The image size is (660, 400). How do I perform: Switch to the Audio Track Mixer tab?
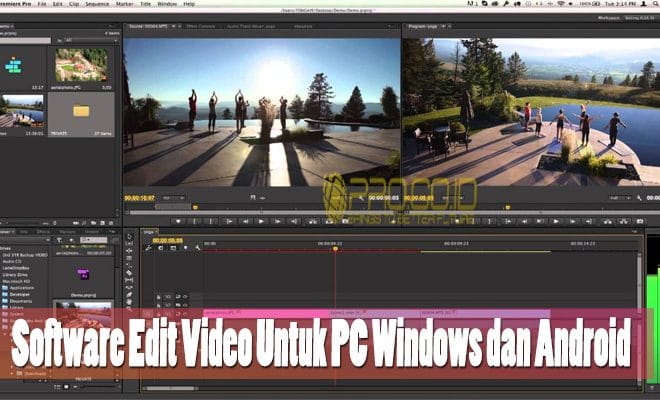(x=251, y=26)
